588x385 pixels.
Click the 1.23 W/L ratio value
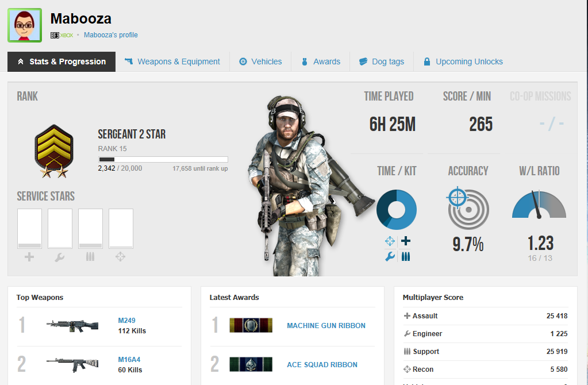click(540, 243)
